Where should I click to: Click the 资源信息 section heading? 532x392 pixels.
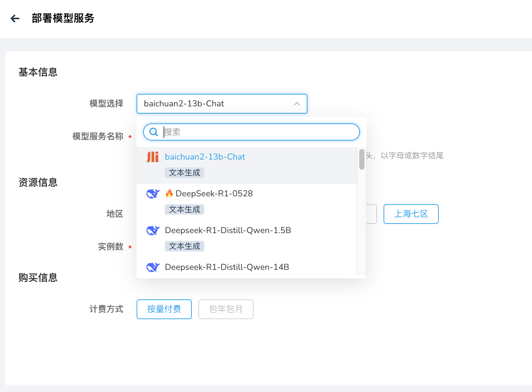click(38, 183)
